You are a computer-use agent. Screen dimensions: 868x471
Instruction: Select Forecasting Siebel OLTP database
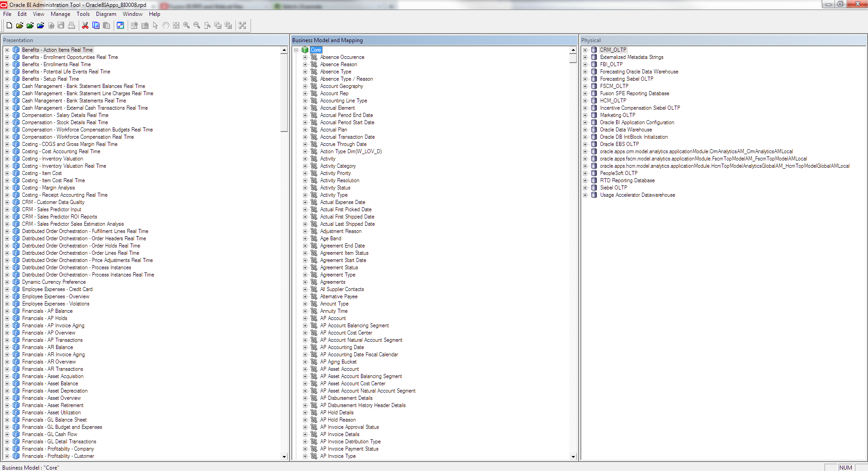[x=627, y=79]
